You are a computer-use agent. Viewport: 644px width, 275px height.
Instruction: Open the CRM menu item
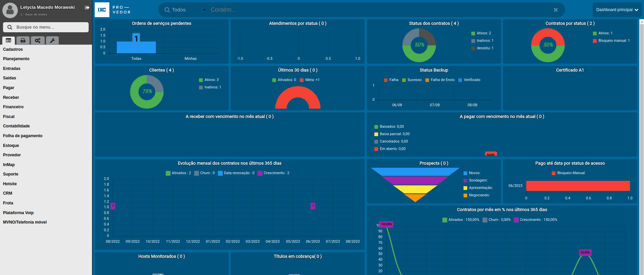[x=8, y=193]
